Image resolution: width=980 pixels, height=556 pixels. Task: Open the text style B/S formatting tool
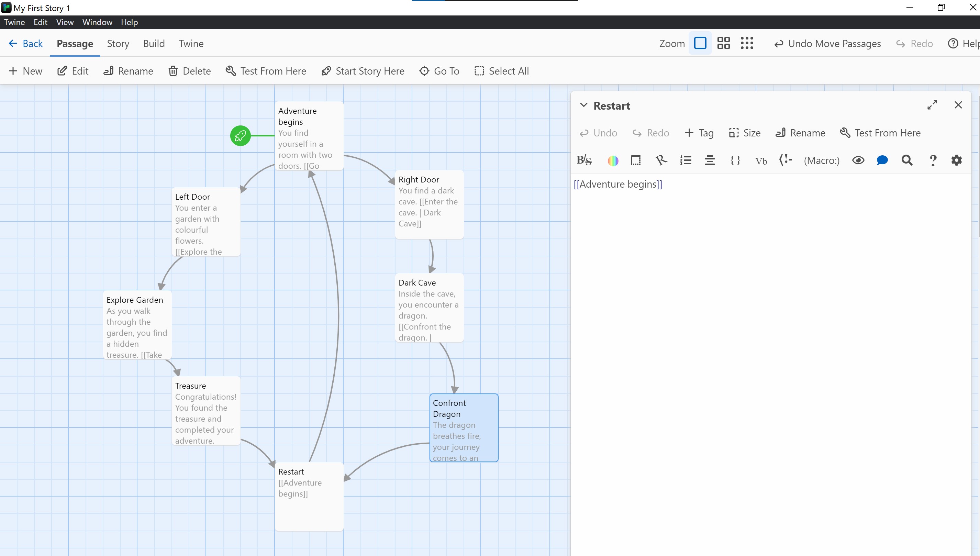click(584, 160)
